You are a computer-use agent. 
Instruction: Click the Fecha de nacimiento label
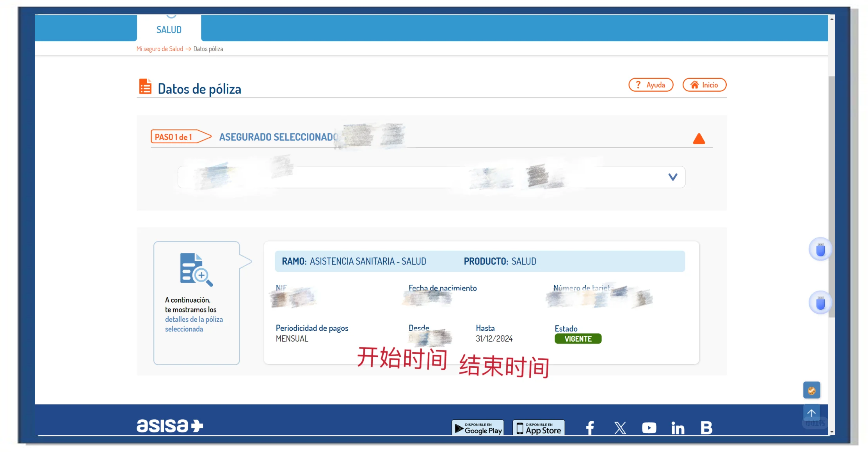point(443,288)
